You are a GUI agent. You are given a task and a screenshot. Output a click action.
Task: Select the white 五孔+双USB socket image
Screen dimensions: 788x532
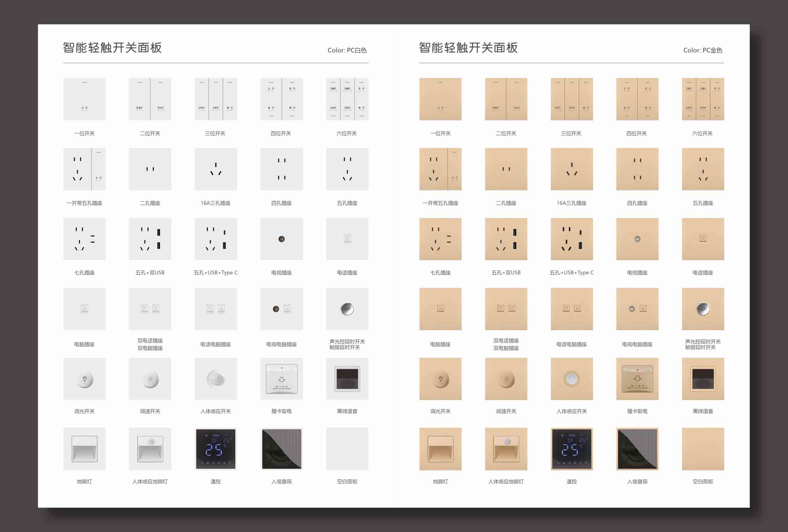tap(150, 239)
